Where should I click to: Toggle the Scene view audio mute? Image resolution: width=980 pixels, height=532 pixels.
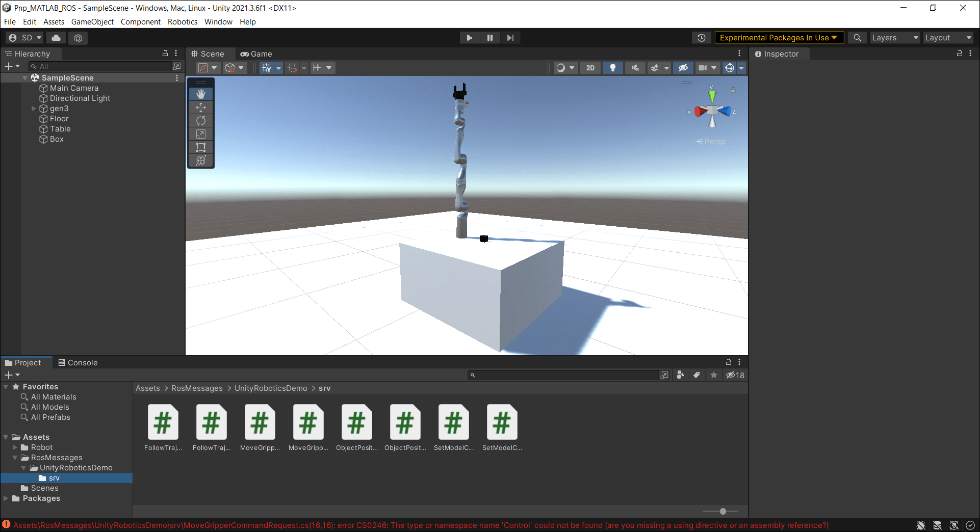(635, 67)
